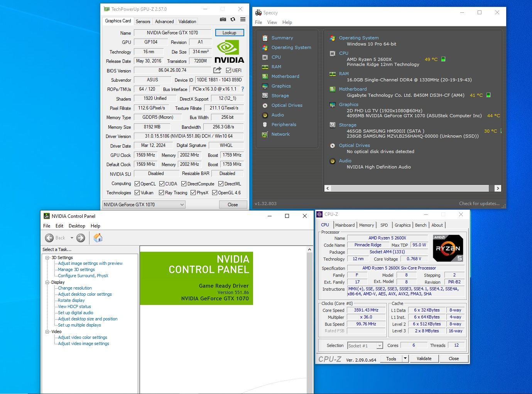Viewport: 532px width, 394px height.
Task: Open Storage section in Speccy sidebar
Action: [x=280, y=96]
